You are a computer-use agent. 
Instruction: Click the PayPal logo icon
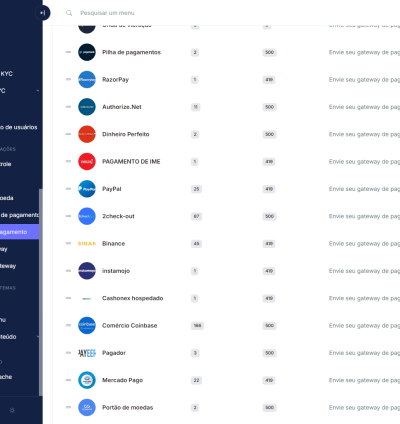(87, 189)
